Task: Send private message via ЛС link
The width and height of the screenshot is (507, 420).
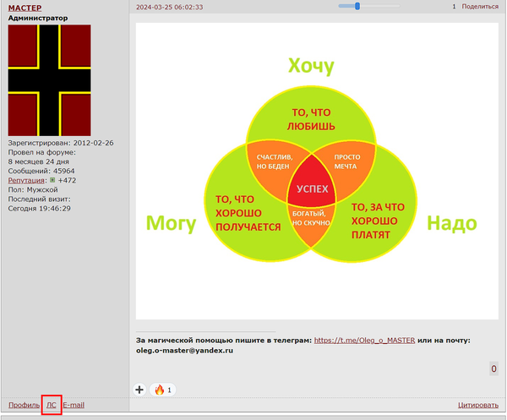Action: (52, 405)
